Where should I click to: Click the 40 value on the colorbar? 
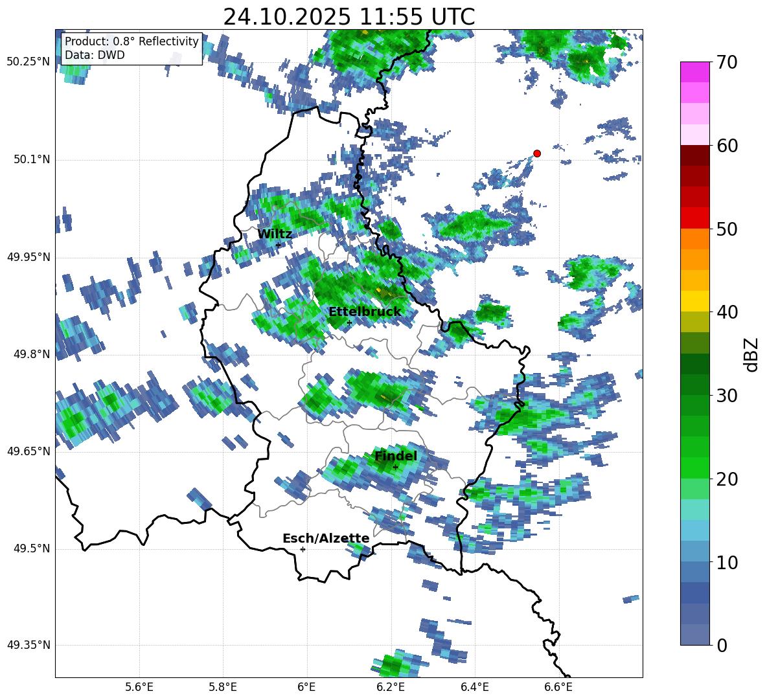(x=726, y=312)
